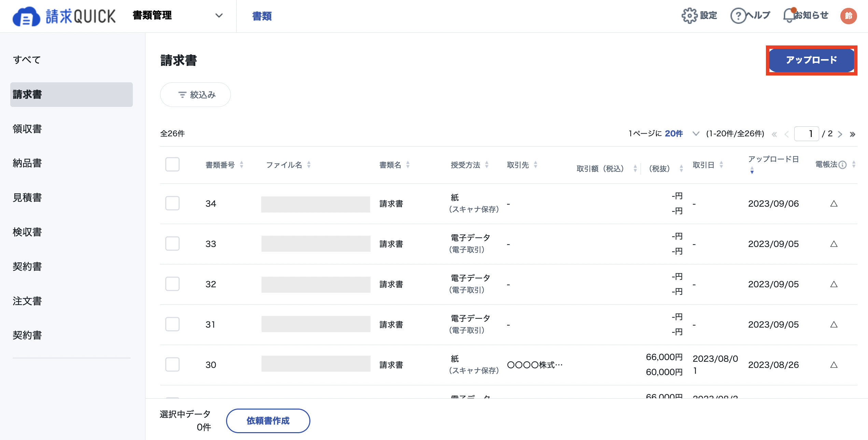Click the 全26件 count label
Image resolution: width=868 pixels, height=440 pixels.
(172, 134)
